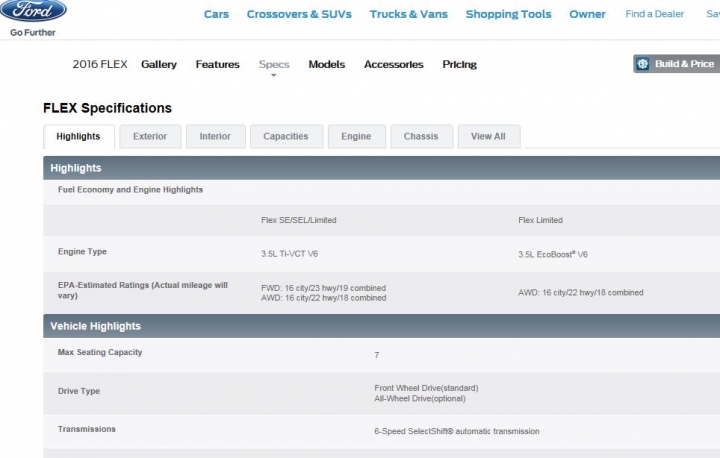Click the FLEX Specifications heading
Viewport: 720px width, 458px height.
107,108
